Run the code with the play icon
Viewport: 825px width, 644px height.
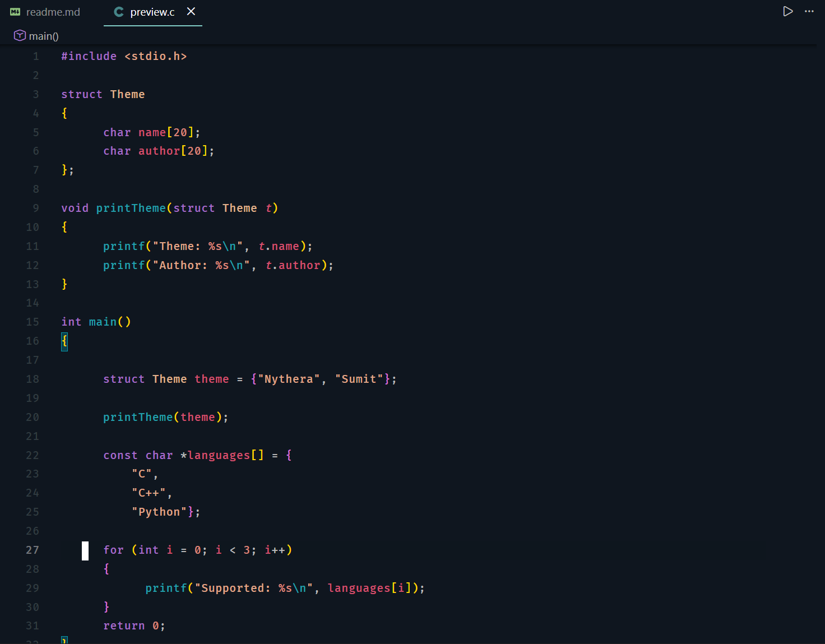pos(787,11)
